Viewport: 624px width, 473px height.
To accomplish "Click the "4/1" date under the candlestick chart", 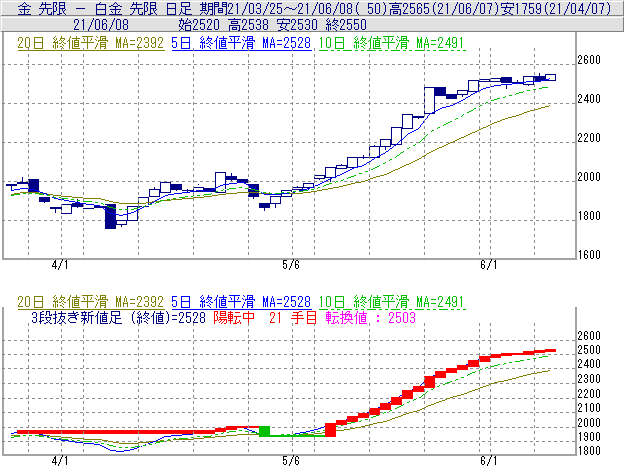I will pos(60,265).
